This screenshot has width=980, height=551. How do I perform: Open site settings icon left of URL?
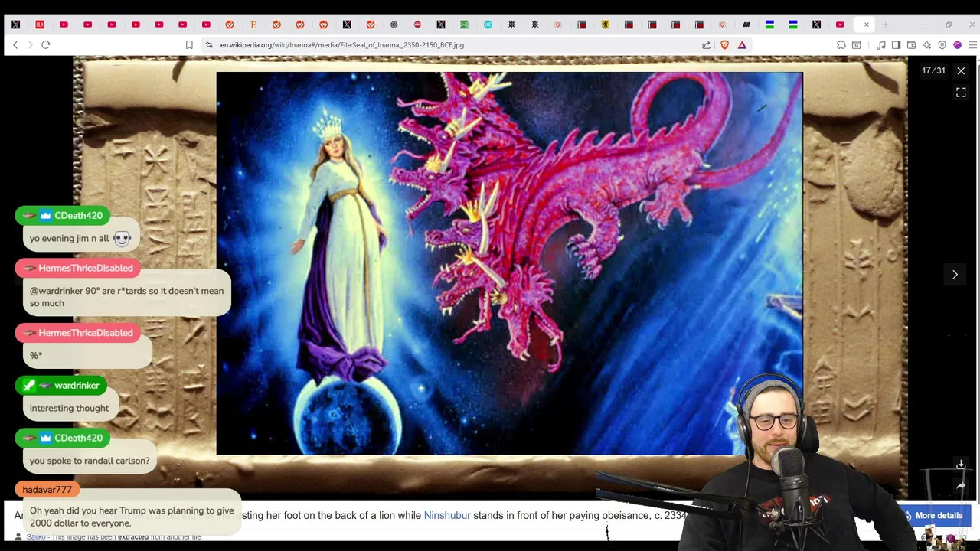(x=209, y=45)
